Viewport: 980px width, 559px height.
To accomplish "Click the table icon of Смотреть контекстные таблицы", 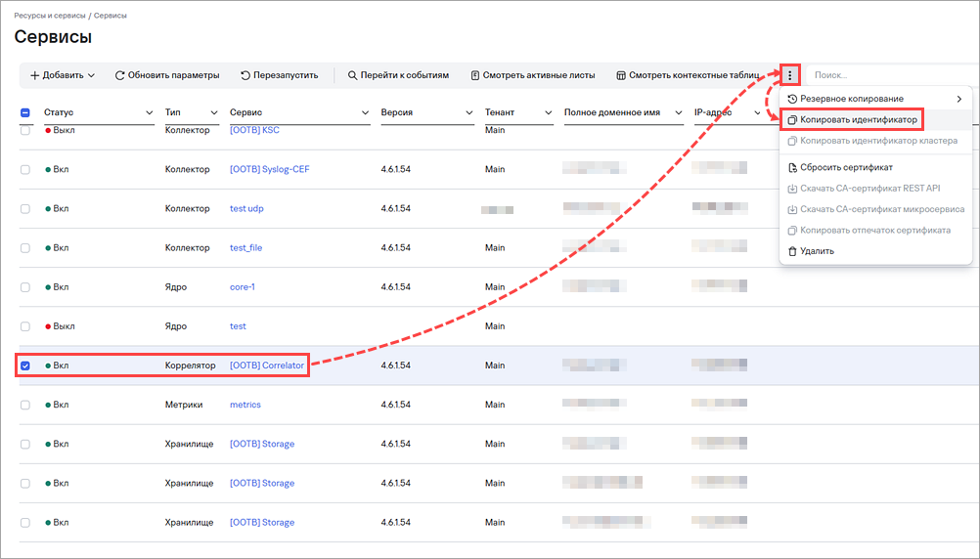I will tap(621, 75).
